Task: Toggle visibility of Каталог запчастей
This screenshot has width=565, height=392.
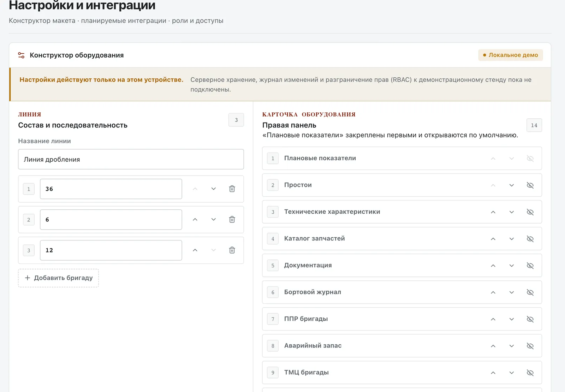Action: coord(530,239)
